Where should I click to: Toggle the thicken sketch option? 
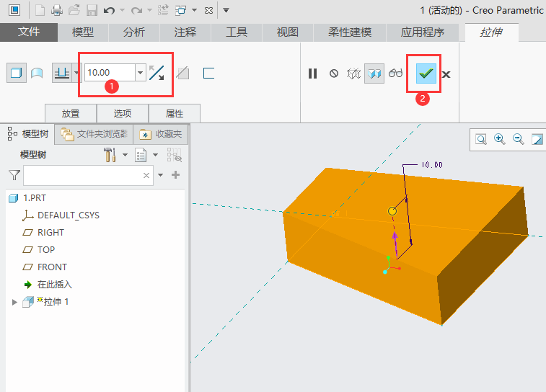(x=208, y=73)
